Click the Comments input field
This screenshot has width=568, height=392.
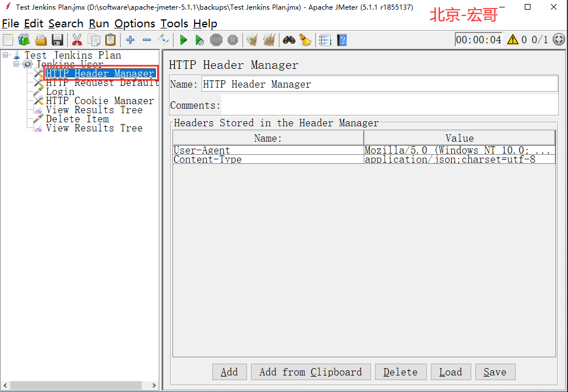(x=390, y=105)
